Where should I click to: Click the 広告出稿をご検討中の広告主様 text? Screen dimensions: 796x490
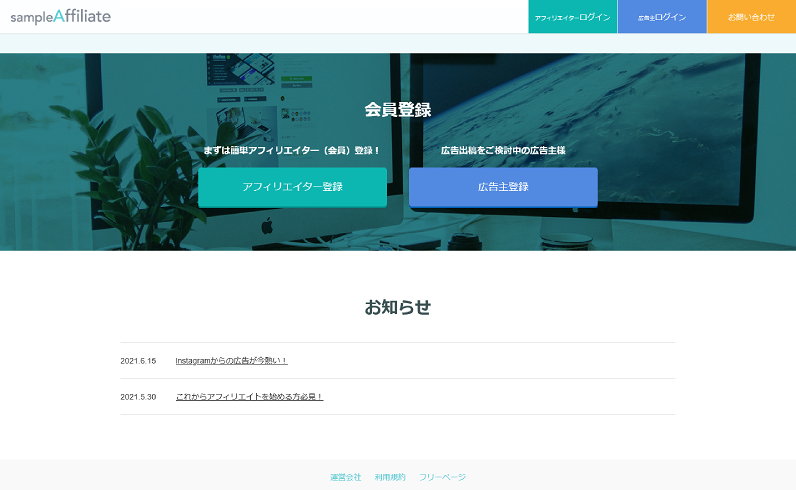503,150
